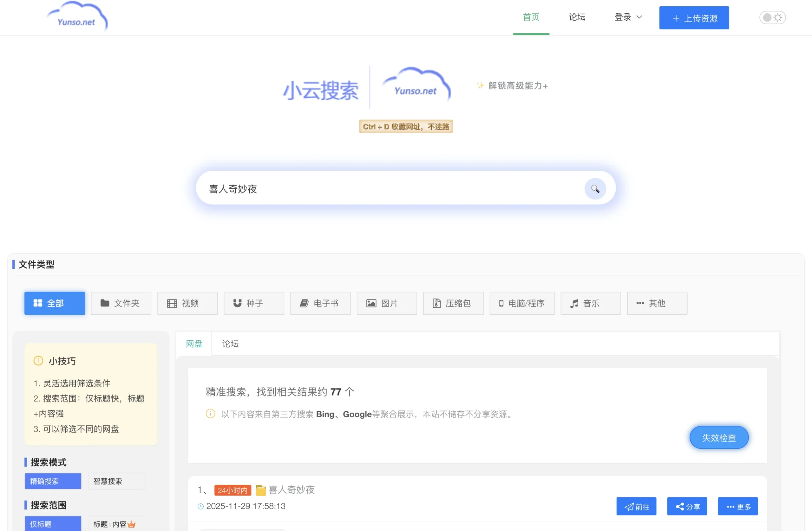Image resolution: width=812 pixels, height=531 pixels.
Task: Expand the 登录 dropdown
Action: point(628,17)
